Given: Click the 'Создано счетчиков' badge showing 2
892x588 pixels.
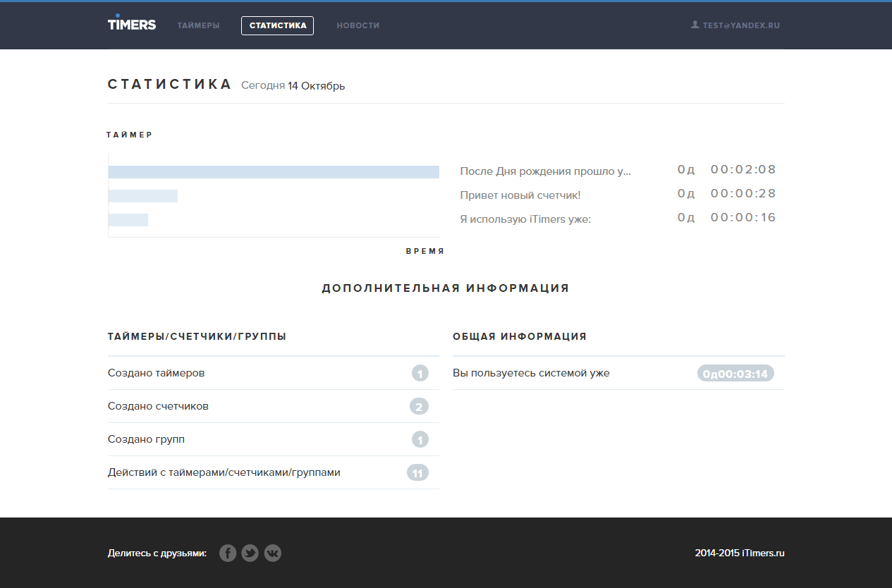Looking at the screenshot, I should coord(419,406).
